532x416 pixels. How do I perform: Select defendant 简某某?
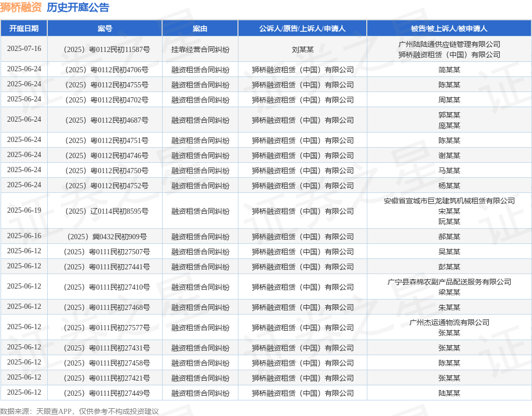click(449, 70)
